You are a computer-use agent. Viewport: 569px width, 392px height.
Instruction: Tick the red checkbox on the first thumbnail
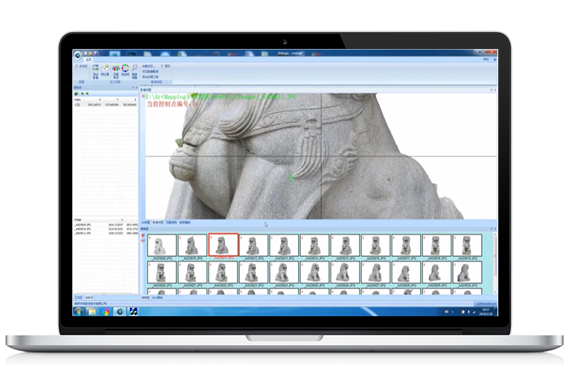(x=150, y=237)
